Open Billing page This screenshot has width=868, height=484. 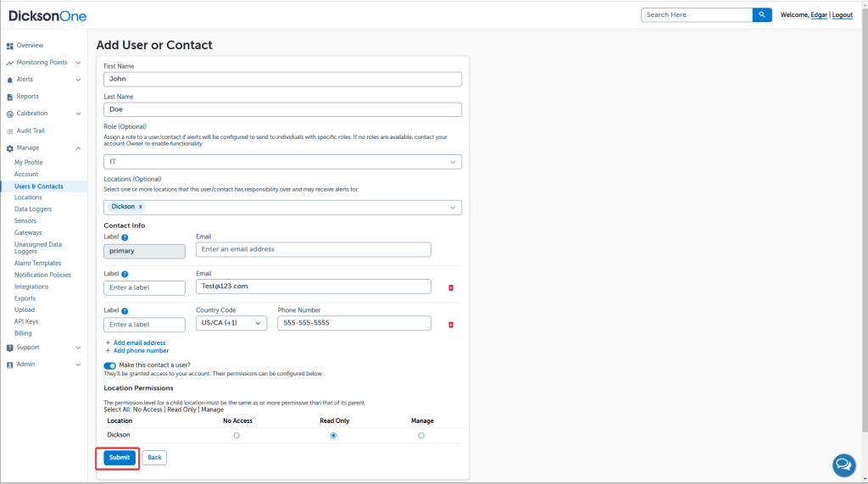coord(23,333)
